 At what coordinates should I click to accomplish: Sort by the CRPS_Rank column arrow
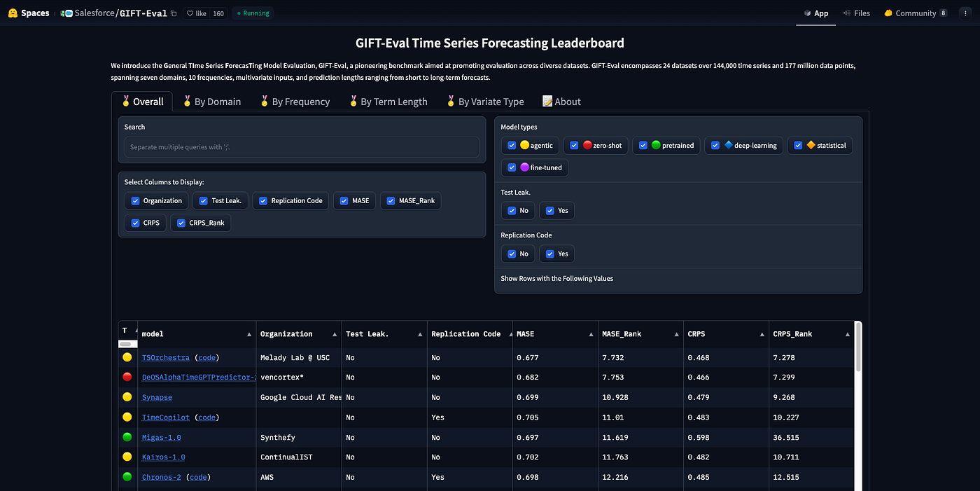pyautogui.click(x=848, y=334)
